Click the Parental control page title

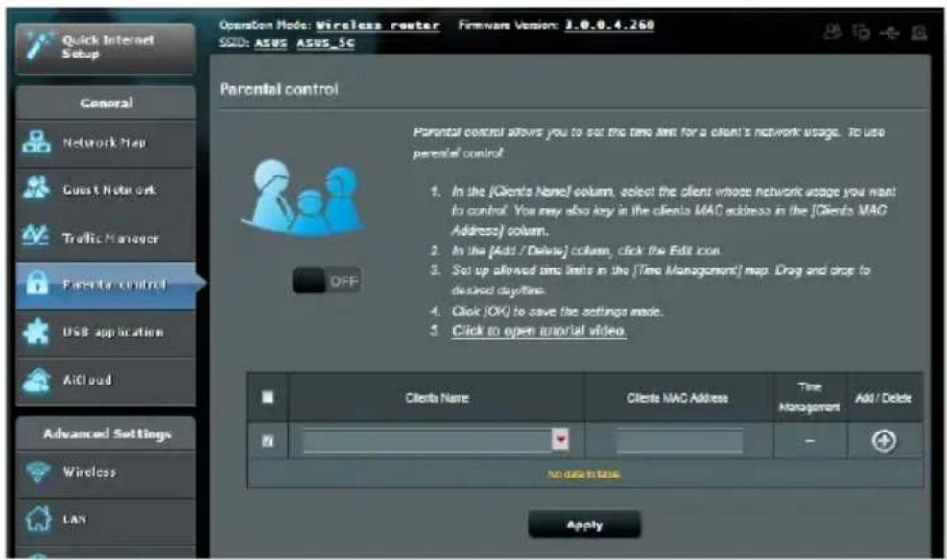(x=278, y=89)
